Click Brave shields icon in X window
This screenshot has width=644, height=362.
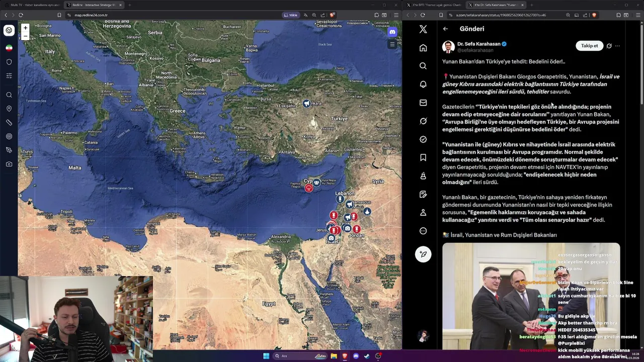pos(594,15)
